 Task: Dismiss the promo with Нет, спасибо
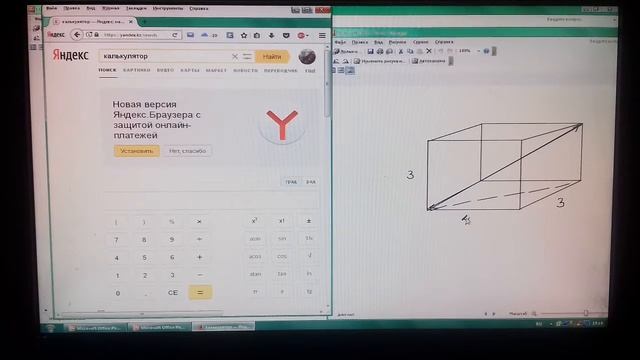point(187,151)
